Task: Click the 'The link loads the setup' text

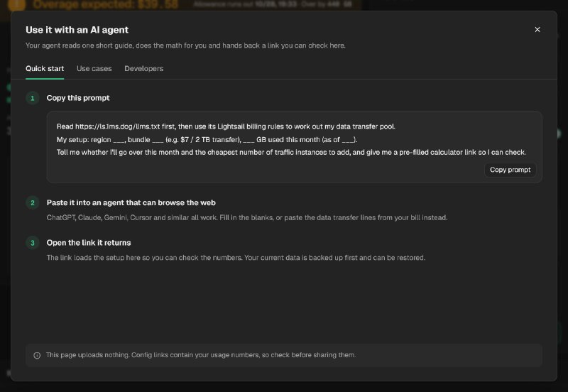Action: coord(236,258)
